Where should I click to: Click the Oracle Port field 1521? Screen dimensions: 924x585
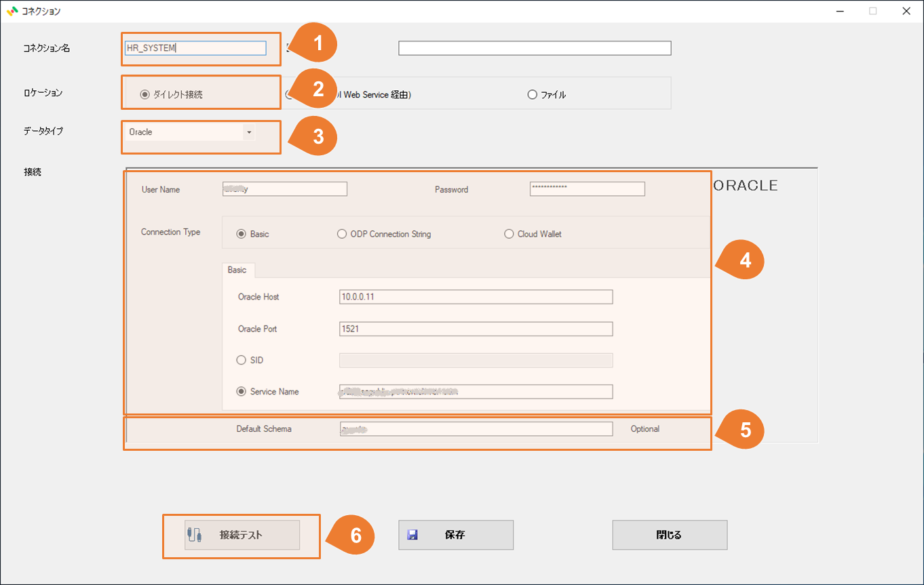coord(476,329)
